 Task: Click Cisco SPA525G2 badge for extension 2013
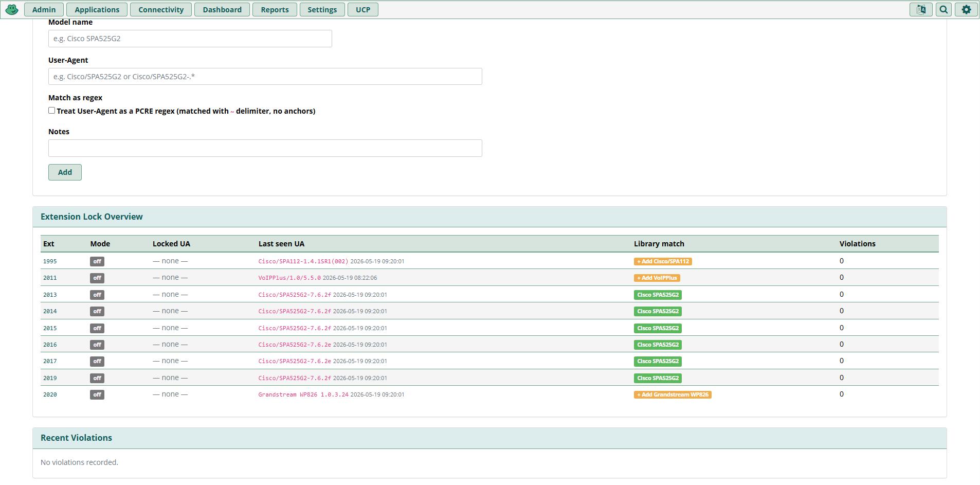658,295
